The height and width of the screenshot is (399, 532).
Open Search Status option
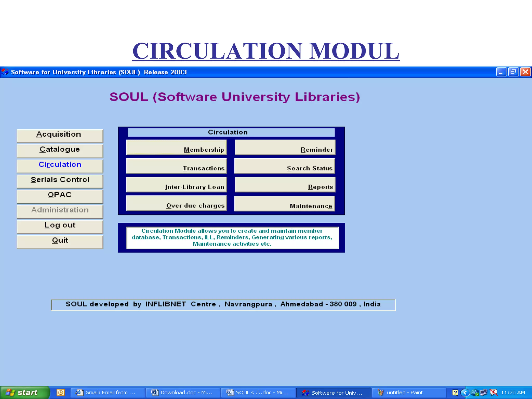285,166
